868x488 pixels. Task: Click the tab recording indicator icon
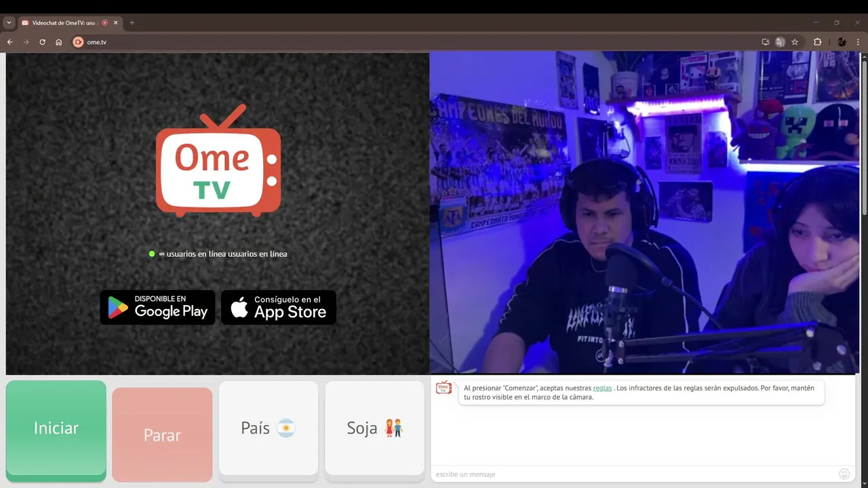(x=104, y=22)
